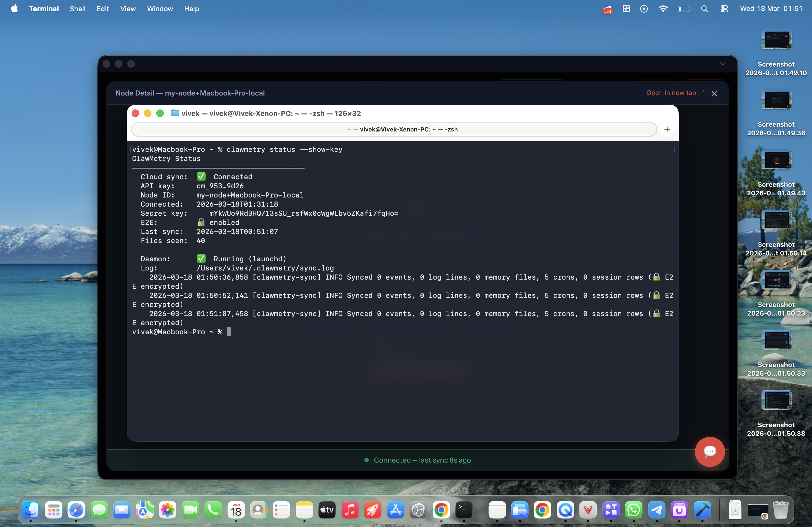The width and height of the screenshot is (812, 527).
Task: Open the Trash in the Dock
Action: pyautogui.click(x=780, y=510)
